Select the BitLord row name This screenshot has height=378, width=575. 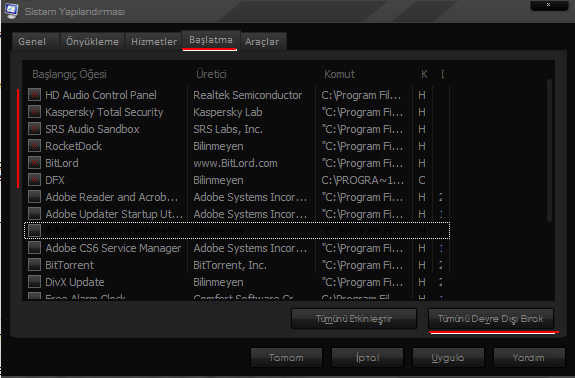(x=62, y=163)
